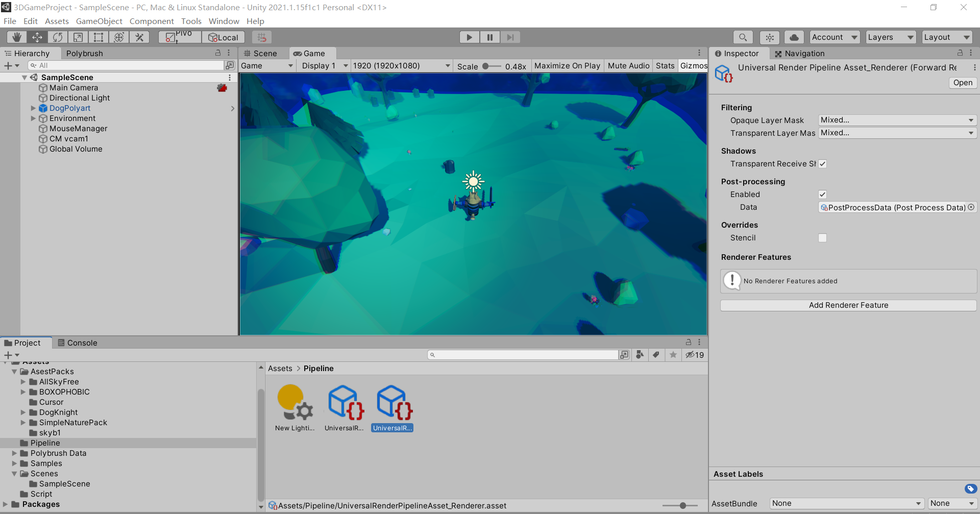The width and height of the screenshot is (980, 514).
Task: Enable the Stencil override checkbox
Action: [822, 238]
